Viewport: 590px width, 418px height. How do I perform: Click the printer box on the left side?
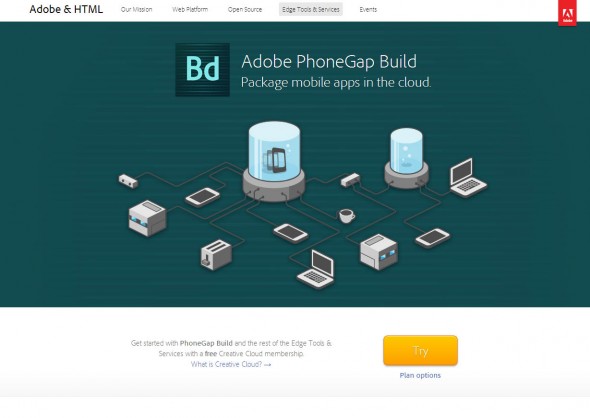coord(147,218)
